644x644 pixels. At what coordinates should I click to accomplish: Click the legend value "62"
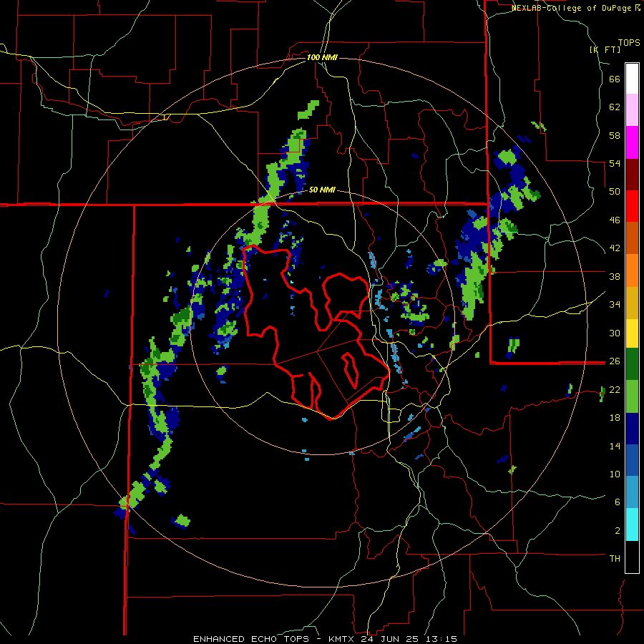(615, 107)
